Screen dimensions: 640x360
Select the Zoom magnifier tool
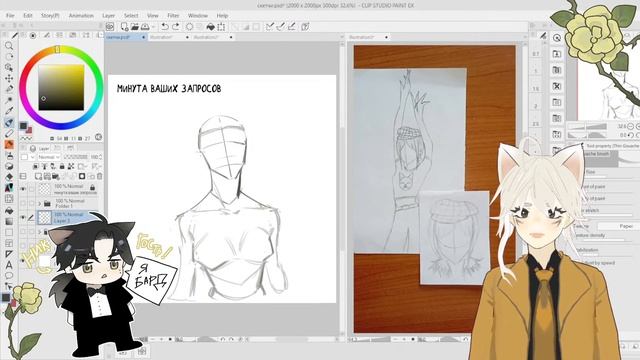point(9,45)
